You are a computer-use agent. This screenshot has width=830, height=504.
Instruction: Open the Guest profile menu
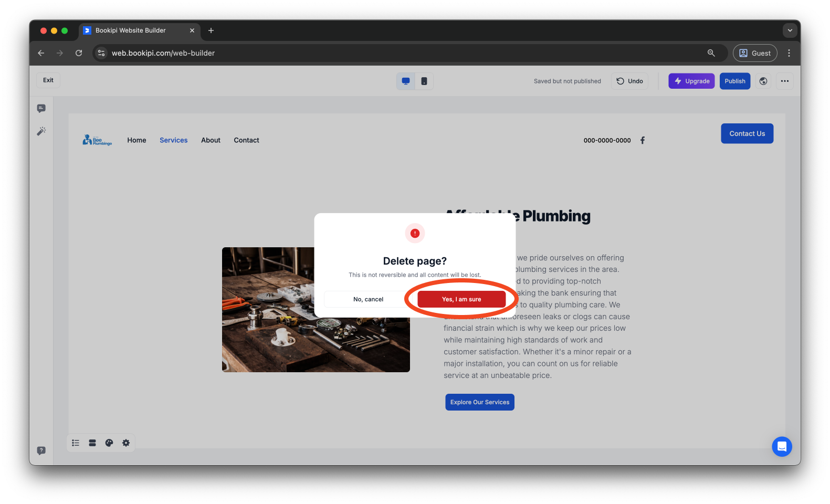755,53
